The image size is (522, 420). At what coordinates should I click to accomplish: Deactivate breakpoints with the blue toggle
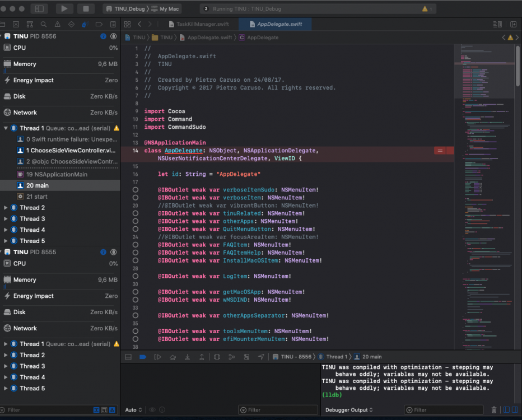click(x=143, y=357)
